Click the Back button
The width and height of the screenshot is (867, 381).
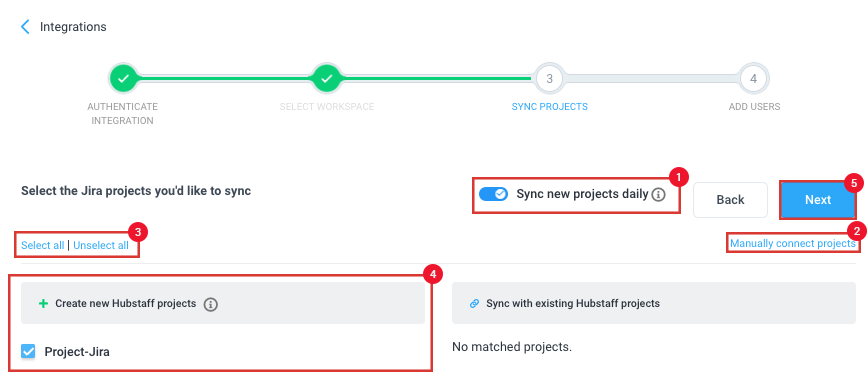coord(730,200)
